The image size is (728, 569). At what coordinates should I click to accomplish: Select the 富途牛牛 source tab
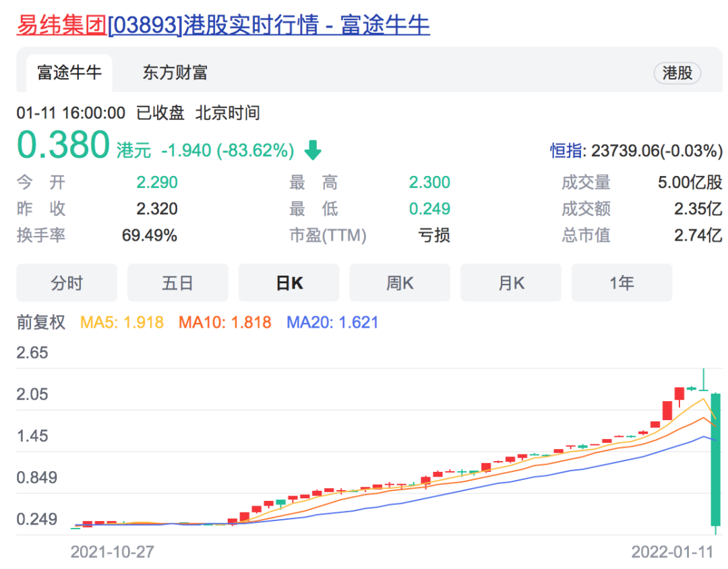pyautogui.click(x=68, y=74)
